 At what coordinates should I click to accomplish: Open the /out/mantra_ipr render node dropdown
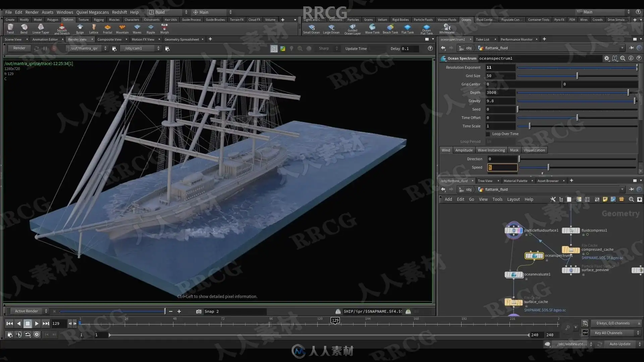coord(105,48)
